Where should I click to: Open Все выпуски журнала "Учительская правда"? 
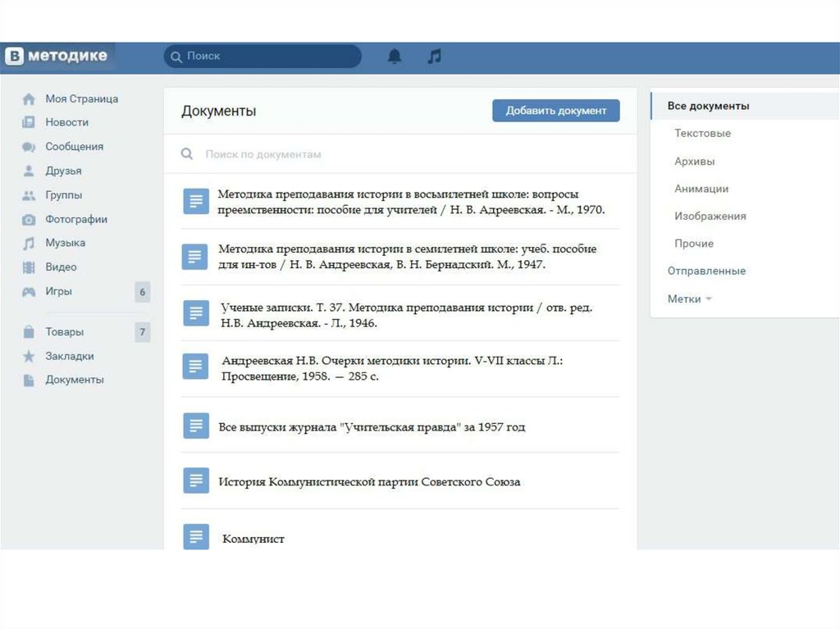pos(372,427)
